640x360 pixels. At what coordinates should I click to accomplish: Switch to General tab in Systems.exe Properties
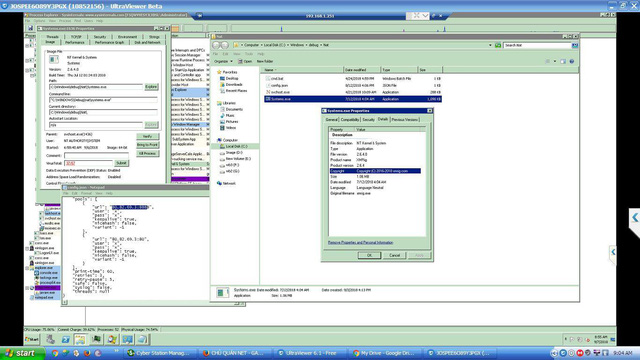(331, 120)
